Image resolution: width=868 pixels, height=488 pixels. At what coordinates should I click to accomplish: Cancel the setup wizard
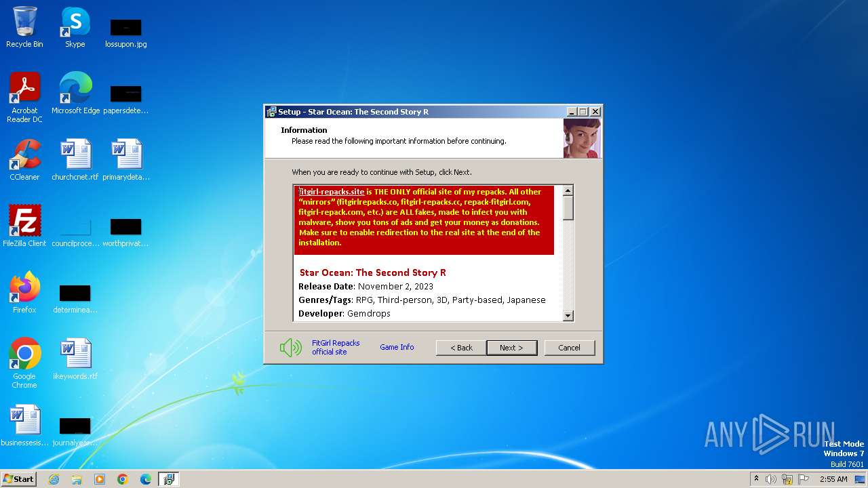coord(569,348)
